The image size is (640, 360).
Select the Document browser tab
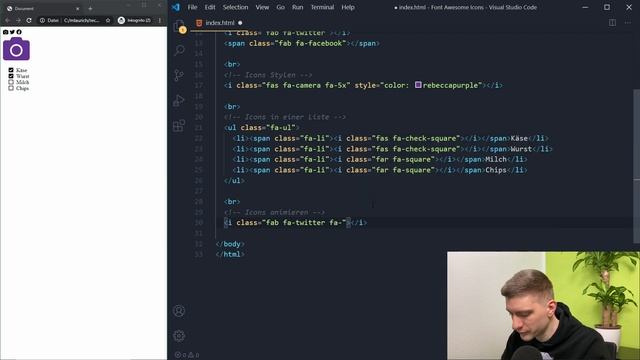(x=43, y=8)
